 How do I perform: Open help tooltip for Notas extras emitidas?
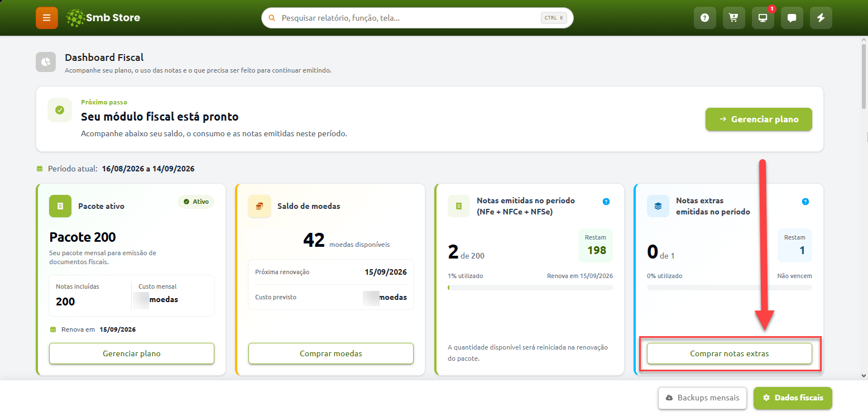805,202
